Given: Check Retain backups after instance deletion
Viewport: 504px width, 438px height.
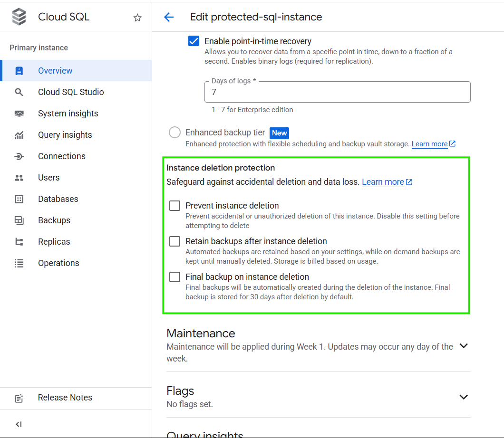Looking at the screenshot, I should (175, 241).
